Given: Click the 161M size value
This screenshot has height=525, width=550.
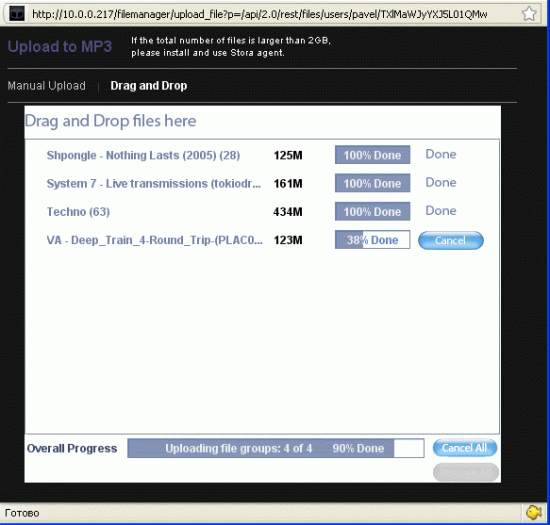Looking at the screenshot, I should [288, 183].
